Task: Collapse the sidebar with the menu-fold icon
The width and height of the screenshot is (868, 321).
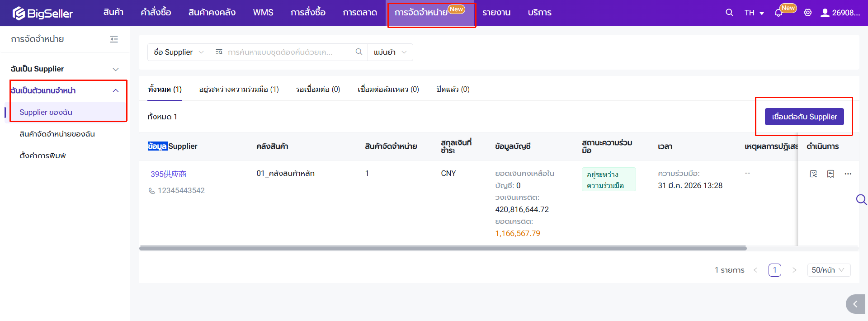Action: coord(114,39)
